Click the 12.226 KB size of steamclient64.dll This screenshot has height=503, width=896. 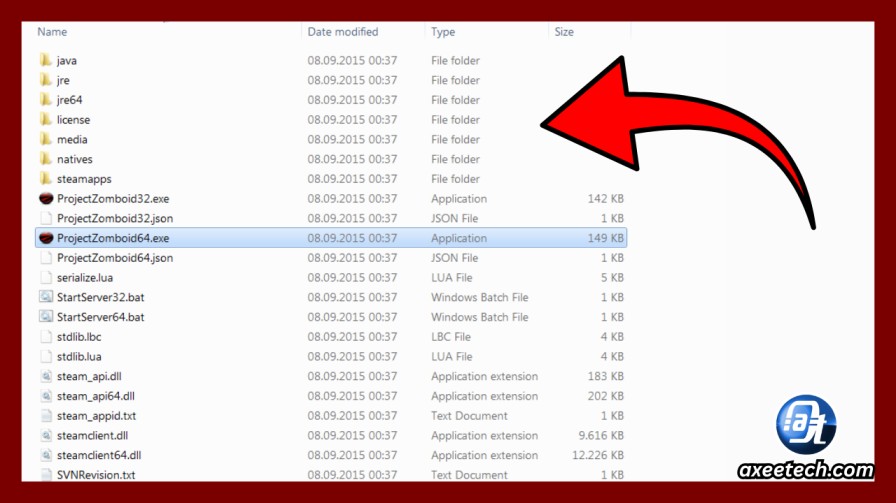point(598,455)
